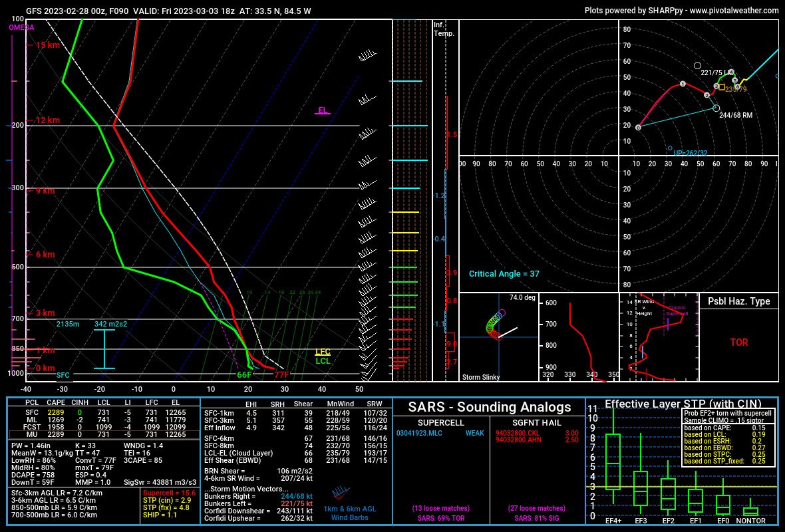Select the '03041923.MLC' supercell analog
Screen dimensions: 785x532
[419, 433]
